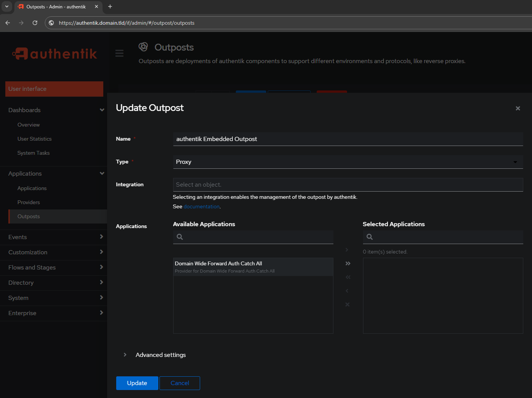
Task: Open the browser tab search dropdown arrow
Action: pos(7,6)
